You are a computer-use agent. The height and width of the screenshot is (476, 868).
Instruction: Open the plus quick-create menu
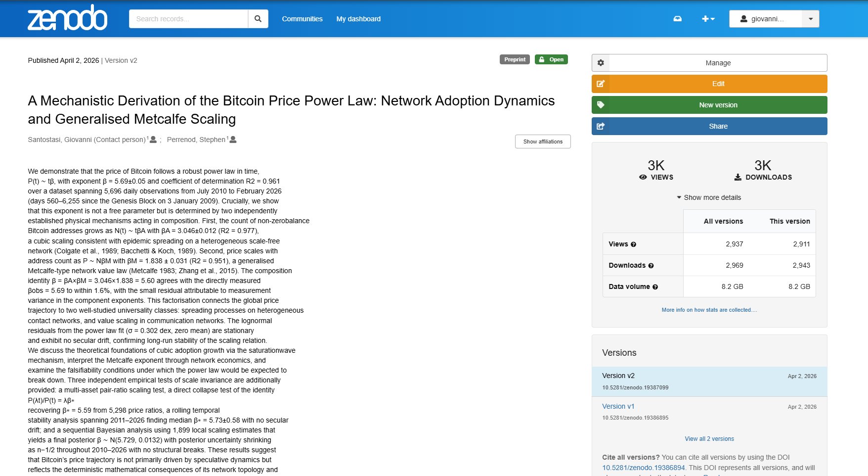click(x=708, y=19)
